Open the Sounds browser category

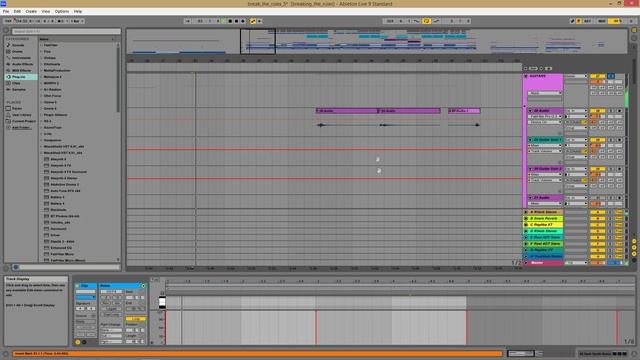pyautogui.click(x=18, y=45)
